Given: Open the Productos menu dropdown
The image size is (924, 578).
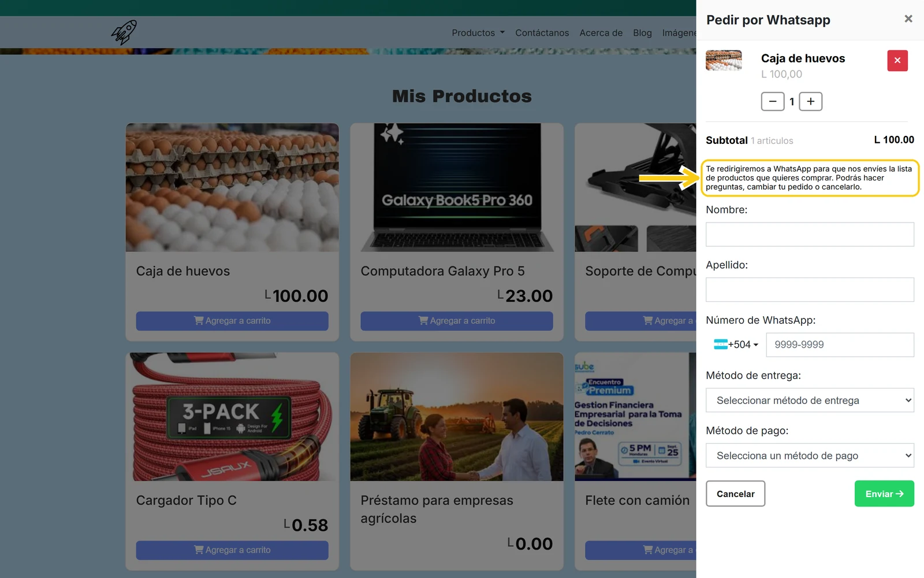Looking at the screenshot, I should tap(478, 33).
